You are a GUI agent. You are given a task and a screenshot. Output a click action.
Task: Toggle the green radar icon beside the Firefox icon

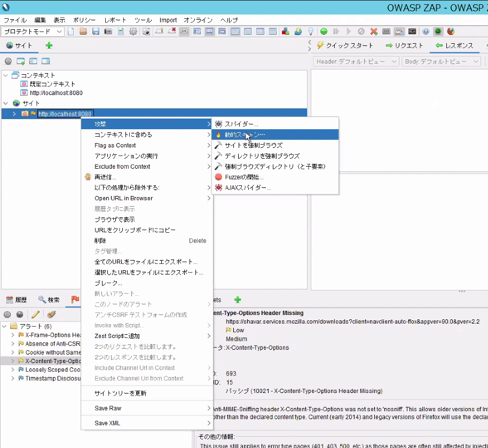pos(438,32)
